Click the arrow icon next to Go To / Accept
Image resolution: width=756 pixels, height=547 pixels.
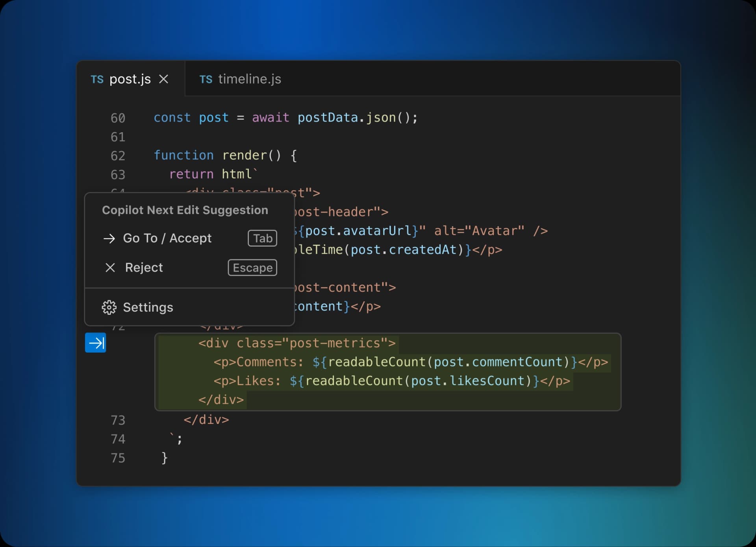click(x=109, y=238)
